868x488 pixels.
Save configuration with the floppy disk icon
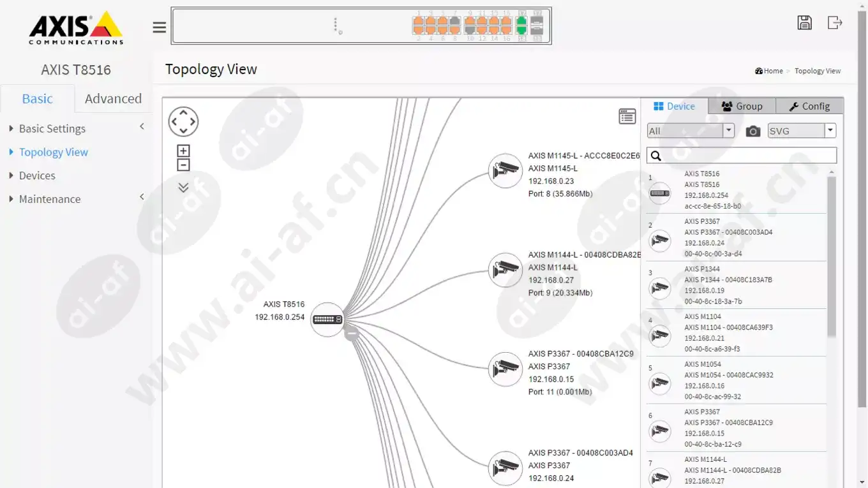tap(804, 22)
